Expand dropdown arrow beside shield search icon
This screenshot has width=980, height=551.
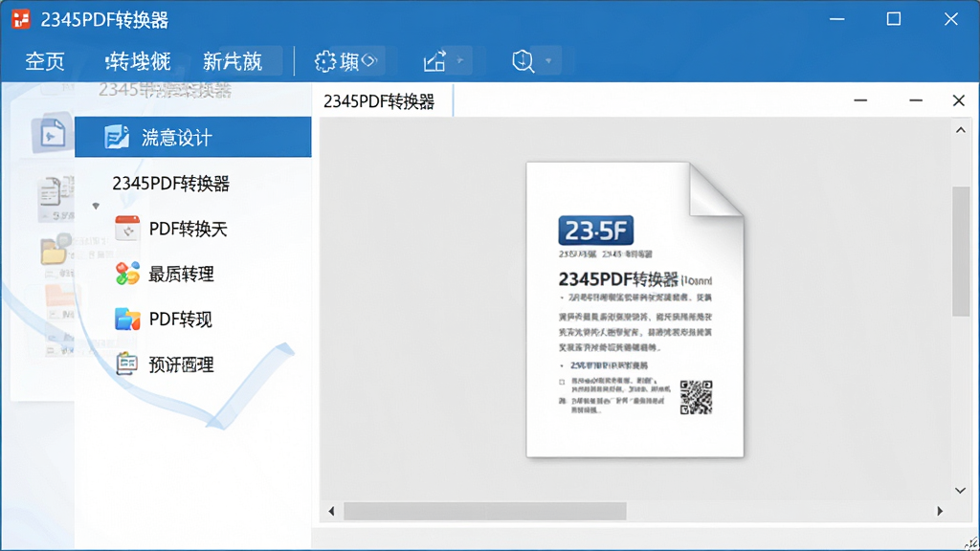click(x=548, y=61)
